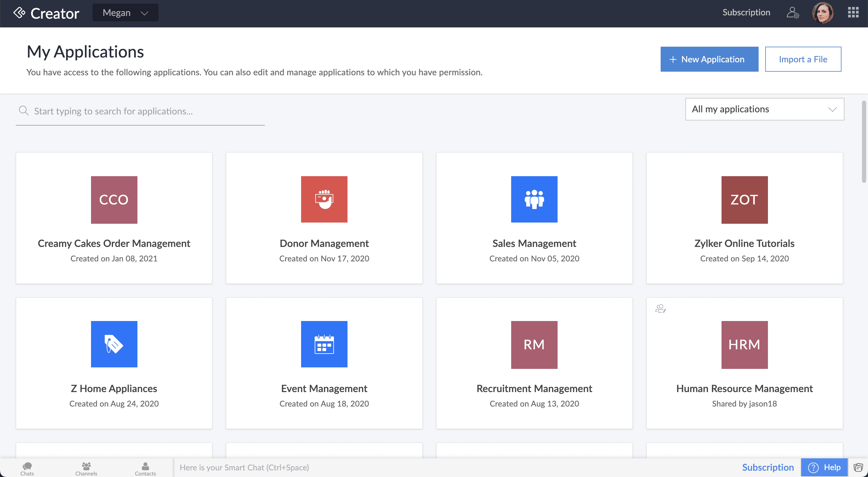The image size is (868, 477).
Task: Click the Z Home Appliances tag icon
Action: (x=114, y=344)
